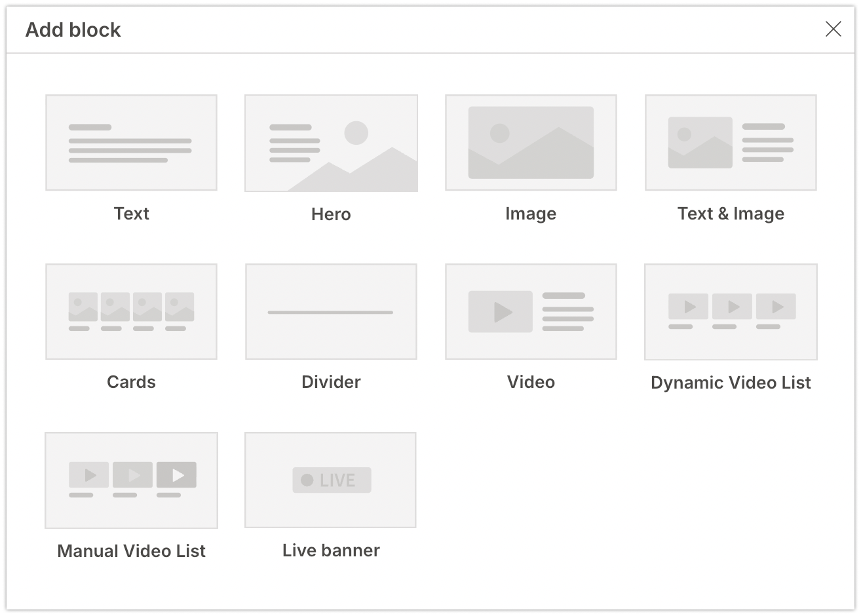The image size is (861, 616).
Task: Click the "Hero" caption text
Action: (x=331, y=214)
